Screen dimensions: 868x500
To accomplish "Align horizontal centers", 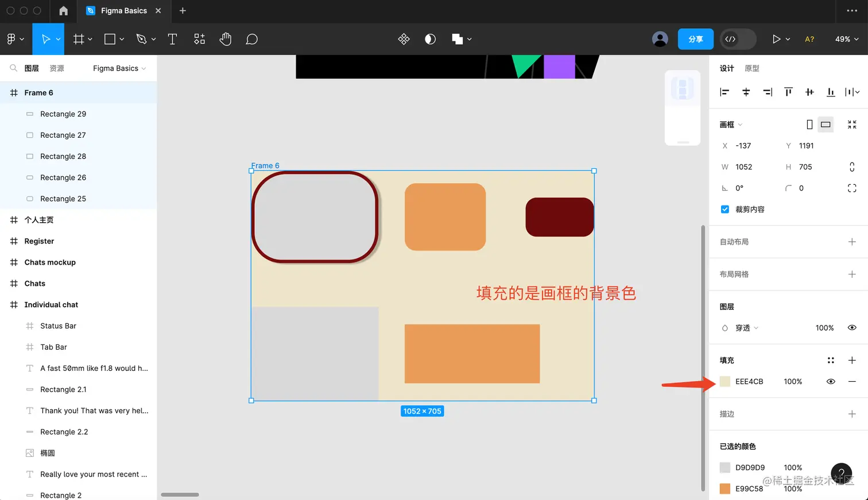I will [x=746, y=92].
